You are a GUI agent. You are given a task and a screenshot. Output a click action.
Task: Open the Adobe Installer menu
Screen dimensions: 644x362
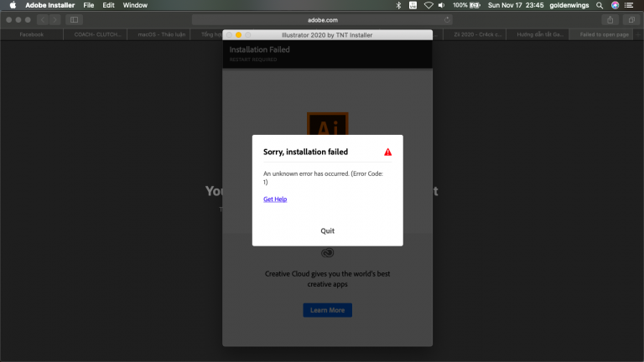point(50,5)
